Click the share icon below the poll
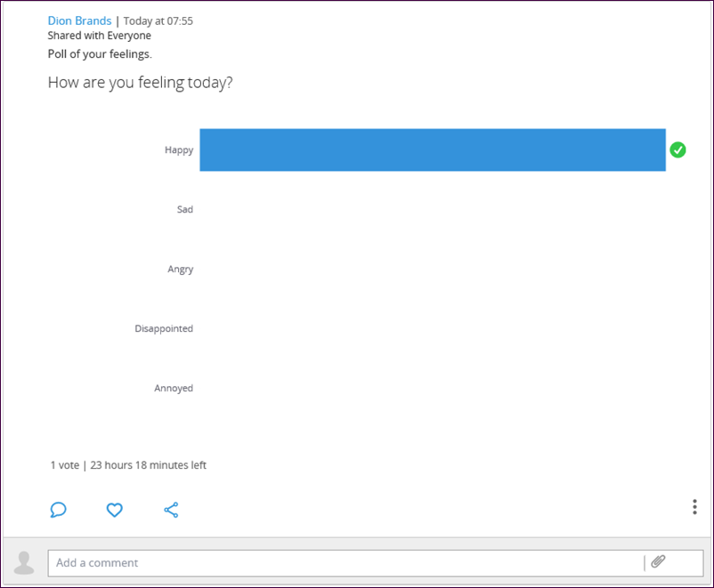Image resolution: width=714 pixels, height=588 pixels. (171, 510)
